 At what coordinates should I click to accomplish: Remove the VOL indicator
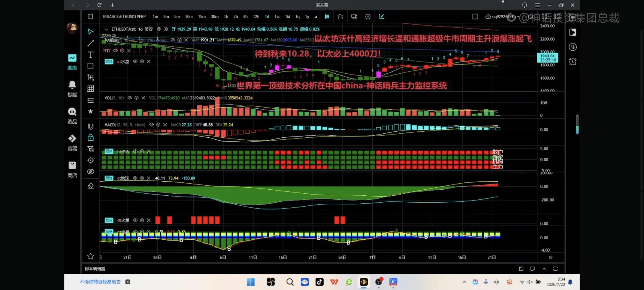(143, 98)
